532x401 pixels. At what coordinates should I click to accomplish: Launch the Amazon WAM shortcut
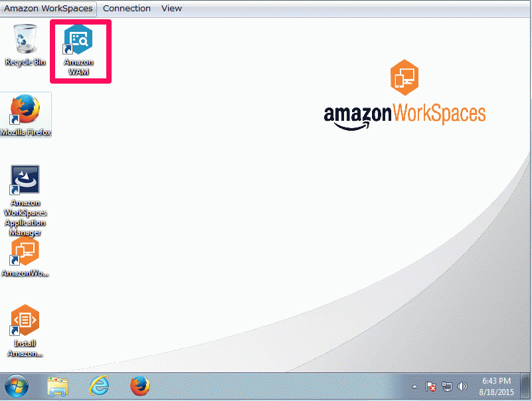pos(79,50)
